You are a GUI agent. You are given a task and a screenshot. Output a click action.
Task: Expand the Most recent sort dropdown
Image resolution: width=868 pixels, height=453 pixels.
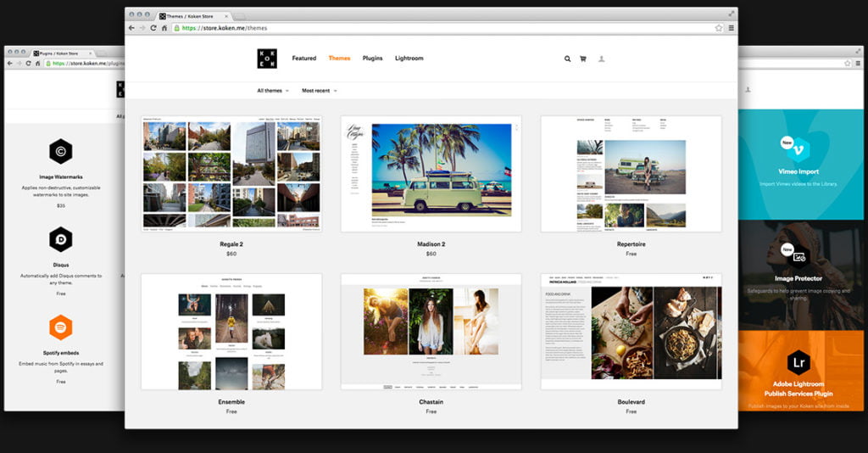coord(320,90)
